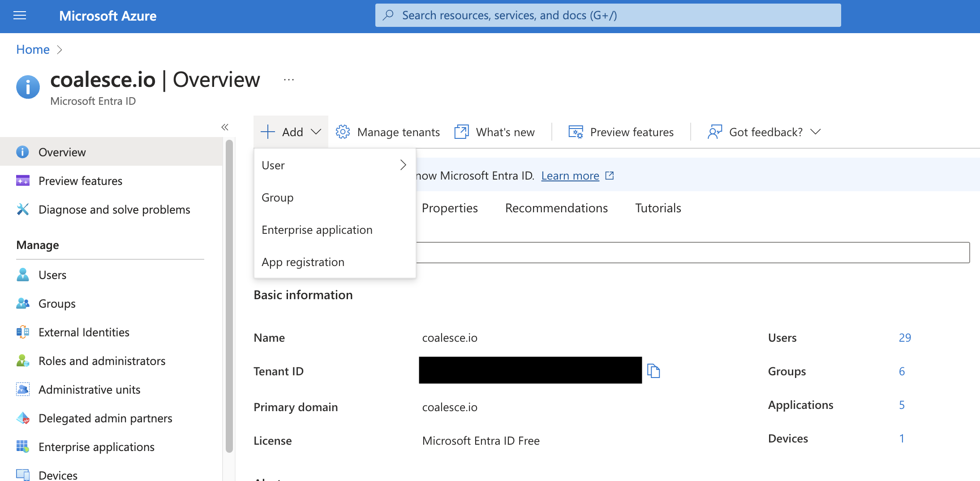Viewport: 980px width, 481px height.
Task: Open Preview features in the sidebar
Action: point(111,180)
